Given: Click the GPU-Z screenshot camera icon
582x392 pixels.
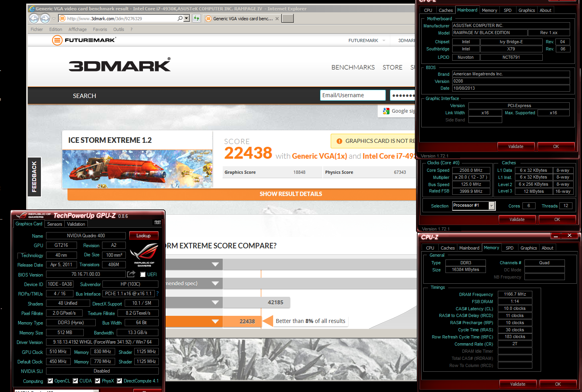Looking at the screenshot, I should tap(157, 223).
